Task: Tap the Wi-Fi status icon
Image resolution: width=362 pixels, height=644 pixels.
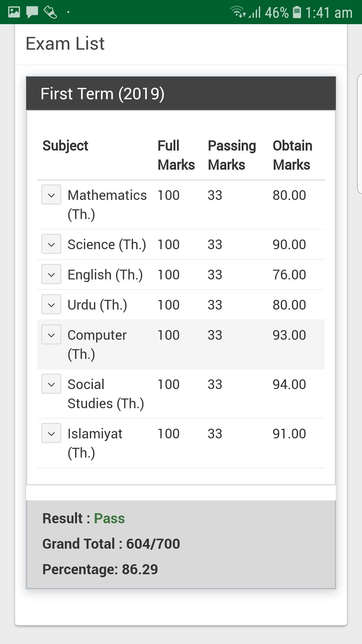Action: pos(238,12)
